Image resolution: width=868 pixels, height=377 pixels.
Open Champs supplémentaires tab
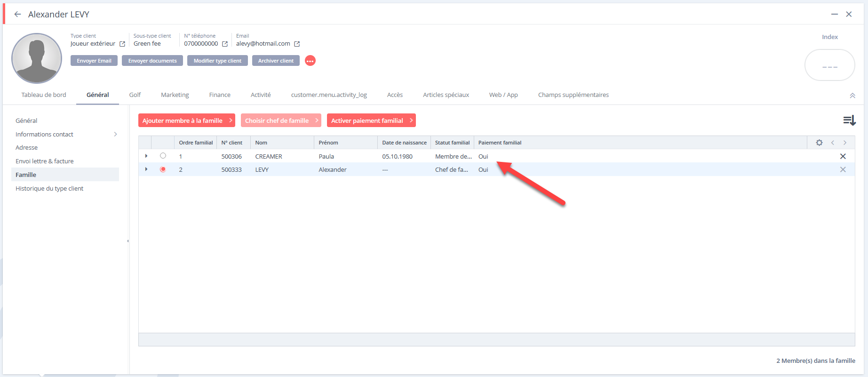click(573, 95)
